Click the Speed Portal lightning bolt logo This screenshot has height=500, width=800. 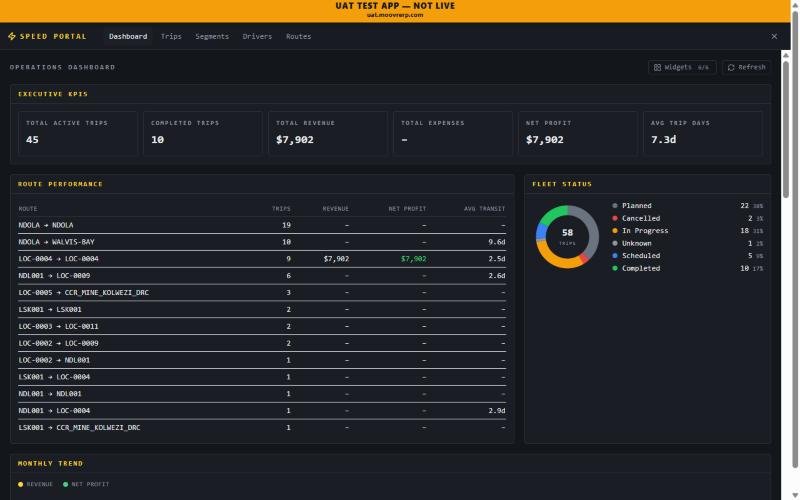click(x=12, y=36)
